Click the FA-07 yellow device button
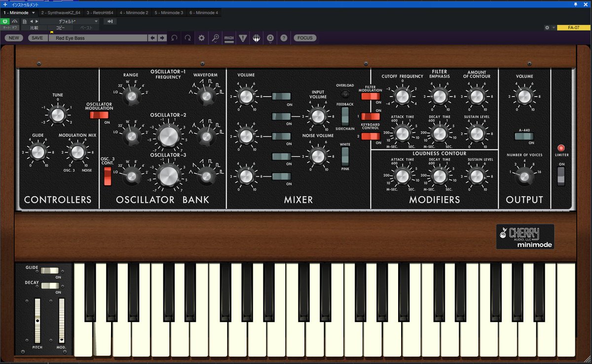592x364 pixels. [574, 28]
